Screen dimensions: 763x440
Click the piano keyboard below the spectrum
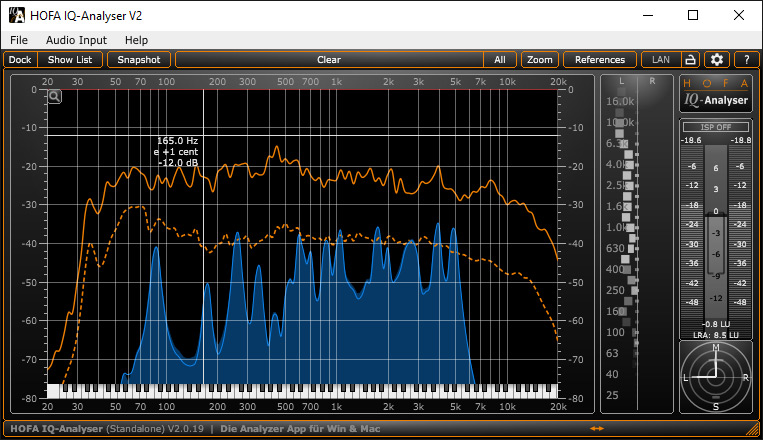click(300, 390)
